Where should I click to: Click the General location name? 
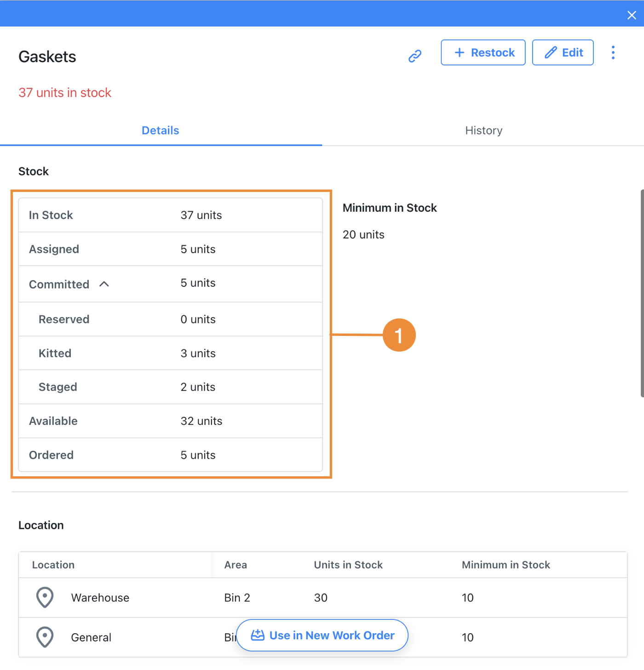tap(91, 637)
